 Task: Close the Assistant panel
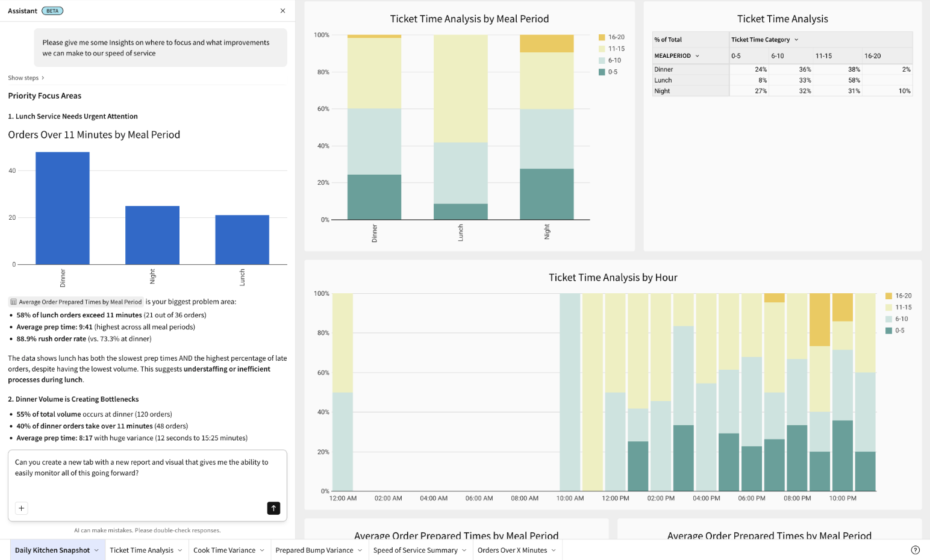(x=283, y=11)
